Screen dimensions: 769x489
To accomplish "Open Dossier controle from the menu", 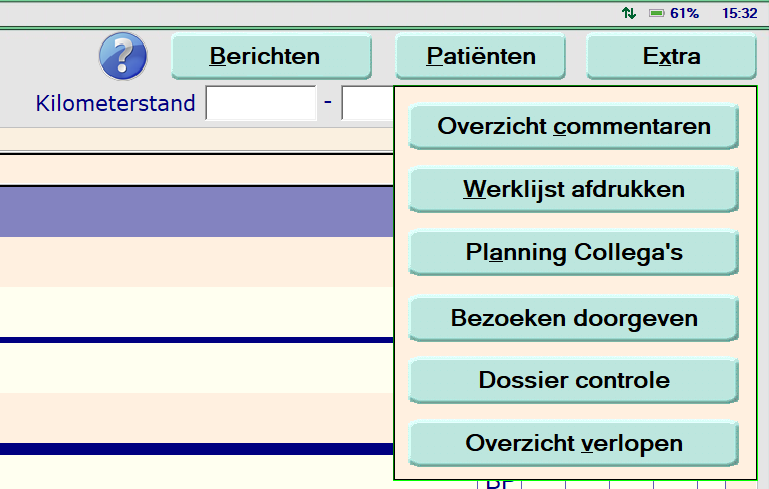I will 574,380.
